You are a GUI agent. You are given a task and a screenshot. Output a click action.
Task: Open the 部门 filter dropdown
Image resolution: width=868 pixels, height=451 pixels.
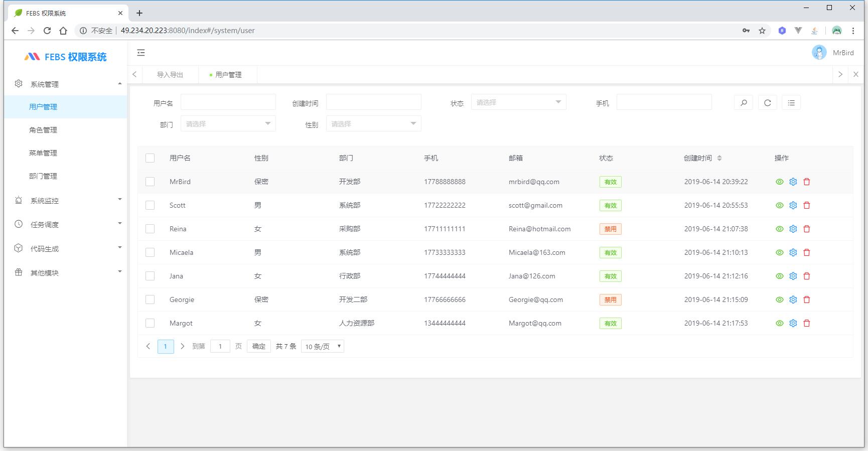click(228, 123)
